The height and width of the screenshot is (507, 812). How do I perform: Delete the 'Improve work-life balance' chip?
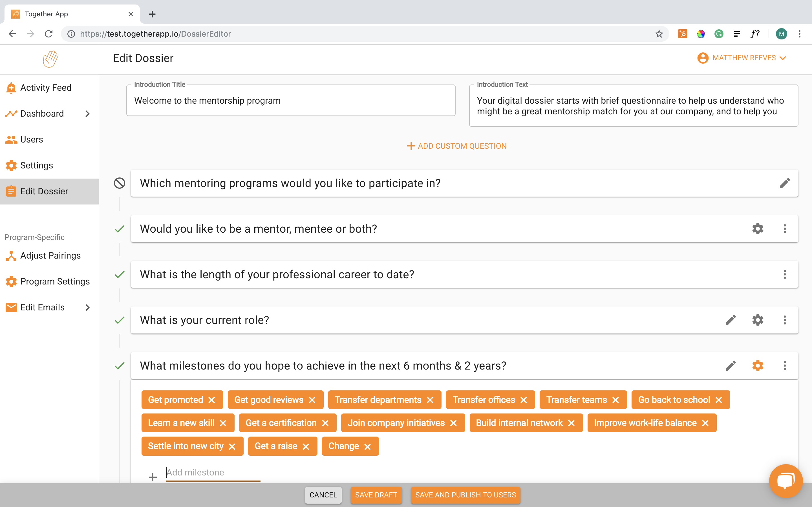(705, 423)
